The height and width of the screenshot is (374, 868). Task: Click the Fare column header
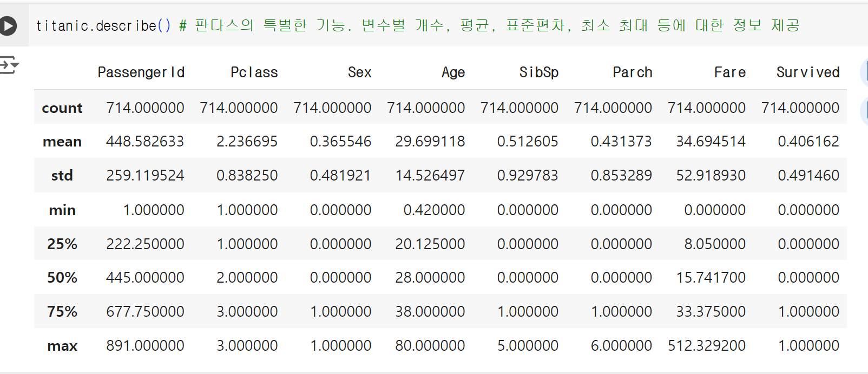click(x=730, y=72)
